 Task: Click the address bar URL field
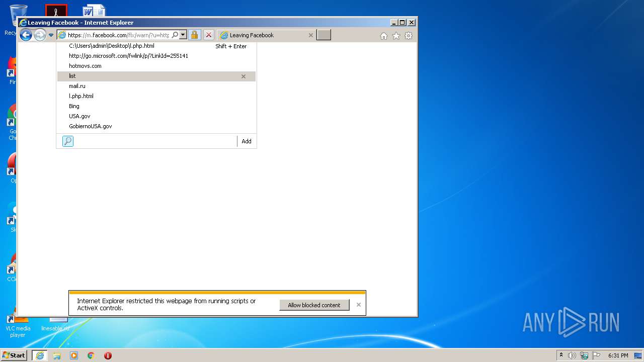tap(119, 35)
